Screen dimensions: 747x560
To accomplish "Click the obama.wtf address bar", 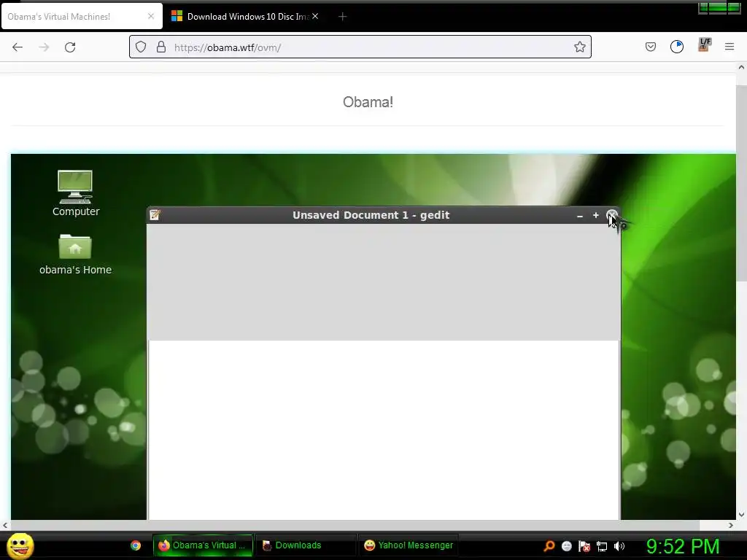I will (360, 47).
